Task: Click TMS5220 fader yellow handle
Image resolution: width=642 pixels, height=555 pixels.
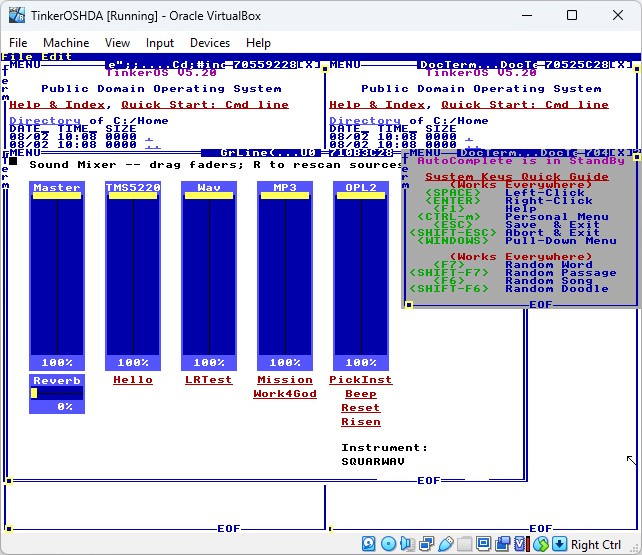Action: pos(133,196)
